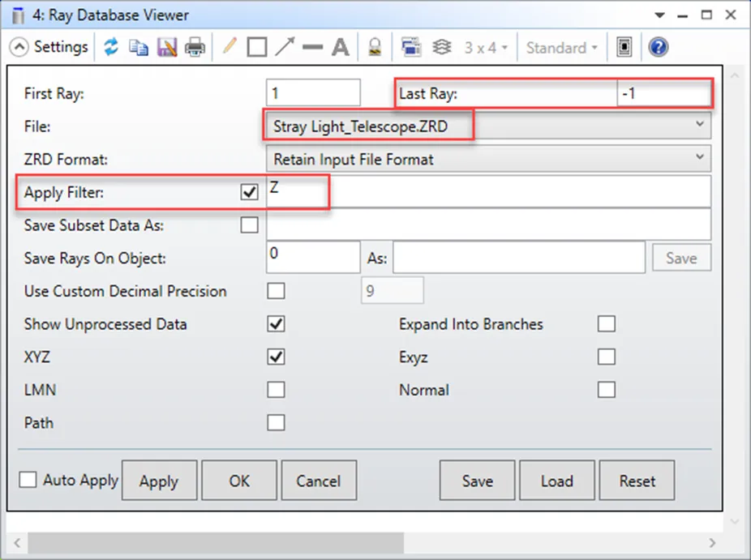
Task: Click the Last Ray input field
Action: (663, 93)
